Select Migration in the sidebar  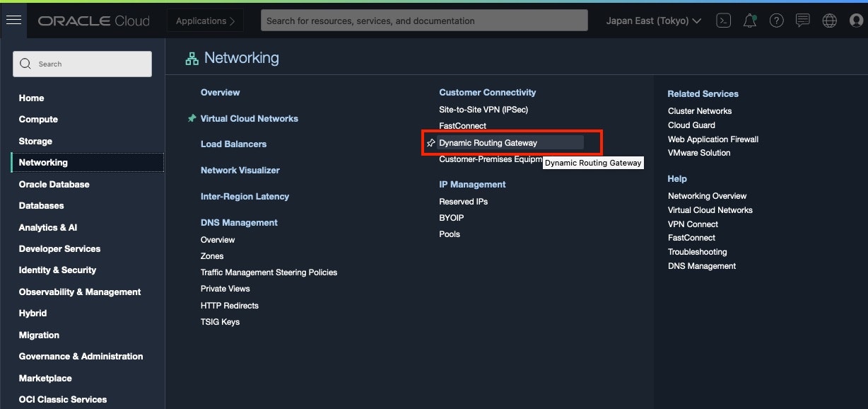coord(39,335)
